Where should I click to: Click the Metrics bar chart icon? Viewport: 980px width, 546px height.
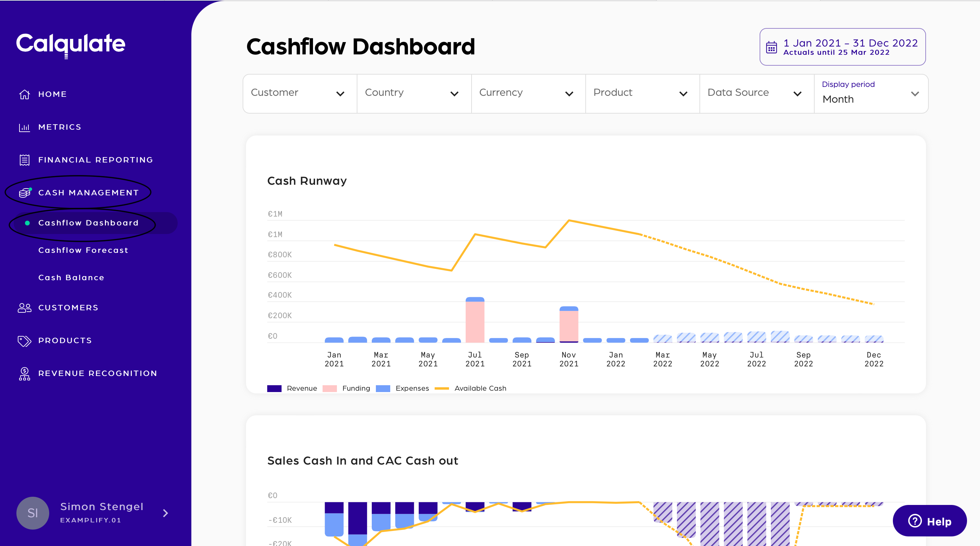point(24,127)
